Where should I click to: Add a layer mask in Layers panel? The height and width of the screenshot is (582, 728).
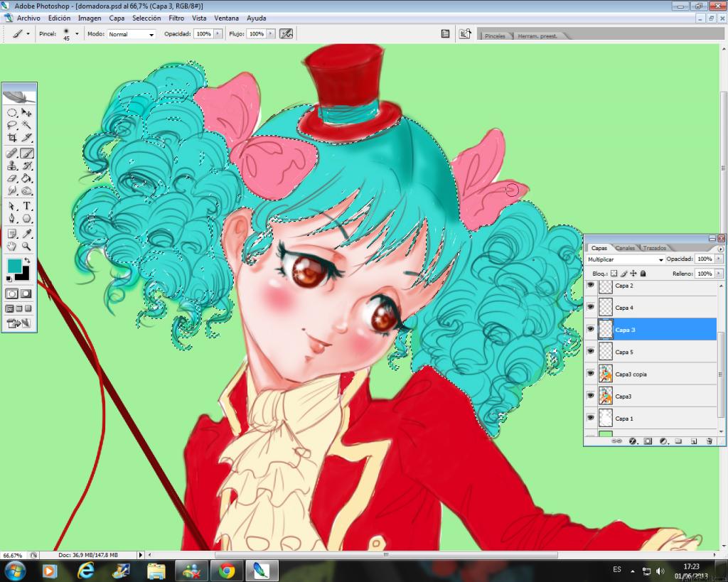pos(648,441)
